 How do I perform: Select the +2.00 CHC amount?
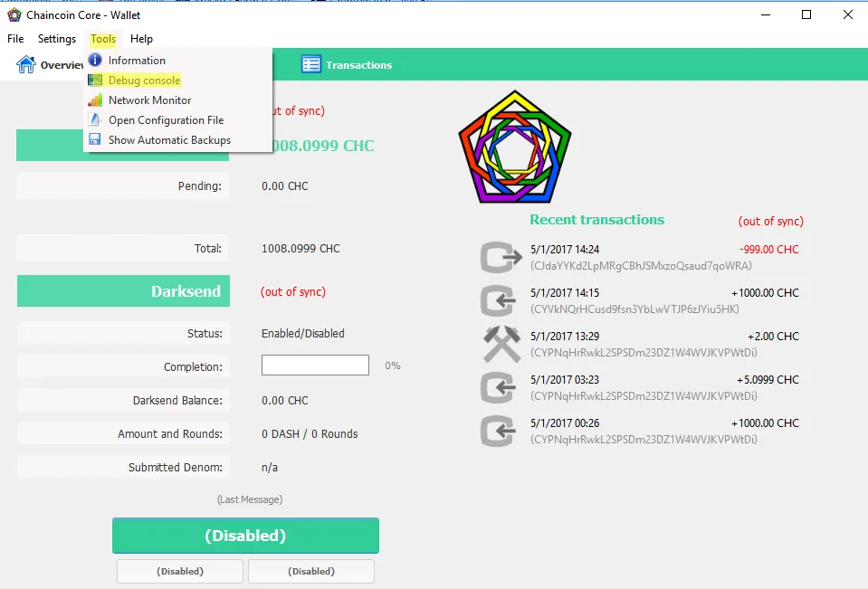tap(773, 337)
